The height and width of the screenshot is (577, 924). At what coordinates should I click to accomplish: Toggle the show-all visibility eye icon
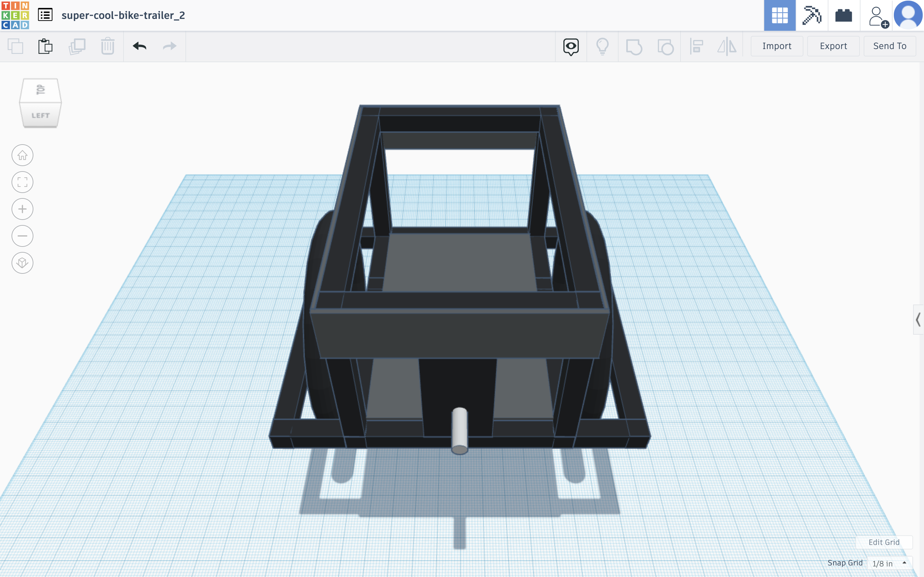point(571,46)
